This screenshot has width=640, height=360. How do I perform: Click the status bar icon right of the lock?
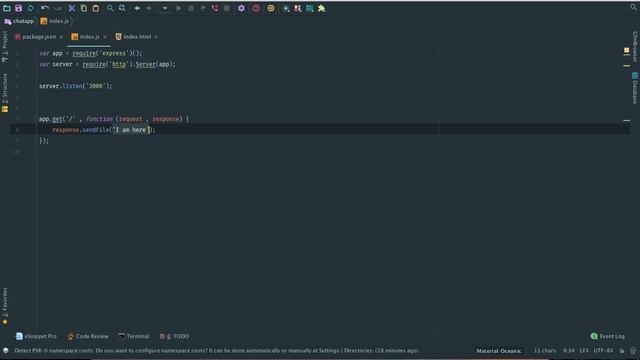click(633, 351)
